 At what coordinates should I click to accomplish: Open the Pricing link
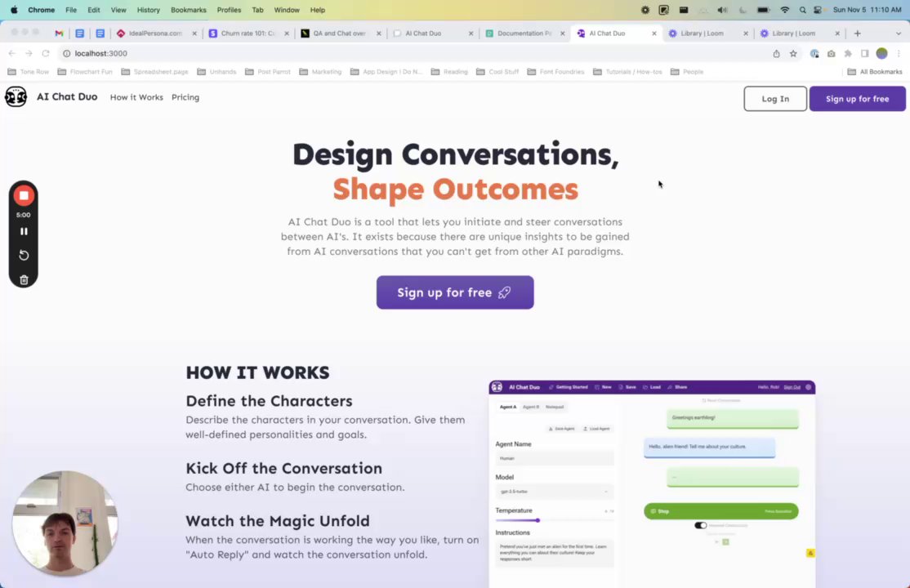(x=185, y=97)
